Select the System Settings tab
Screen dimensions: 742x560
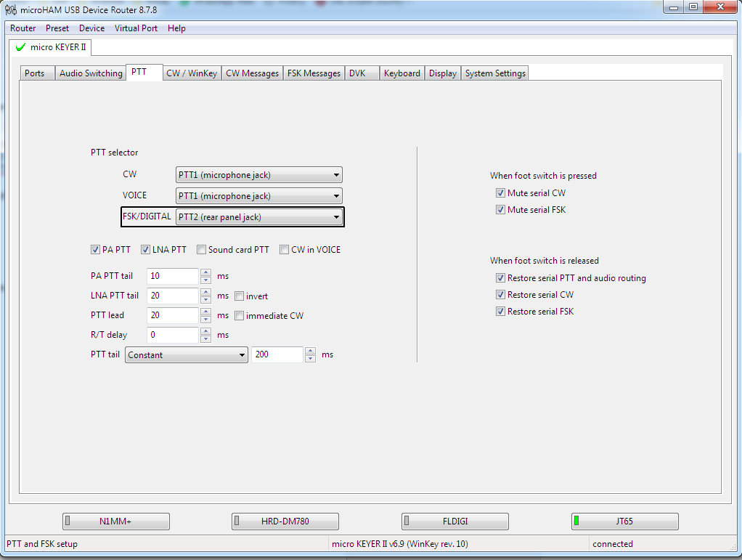[494, 73]
